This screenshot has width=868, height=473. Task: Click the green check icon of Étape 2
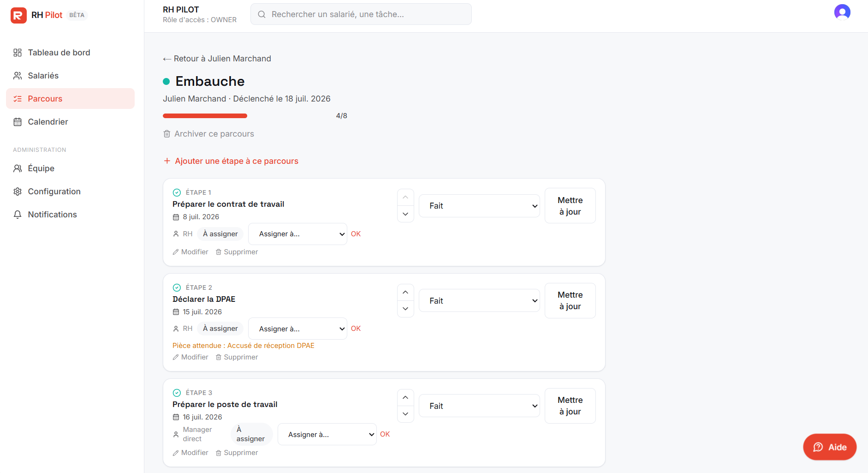tap(177, 287)
